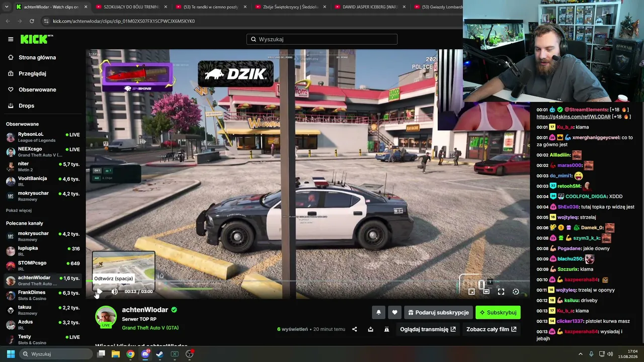The width and height of the screenshot is (644, 362).
Task: Reload the page in the browser
Action: click(32, 21)
